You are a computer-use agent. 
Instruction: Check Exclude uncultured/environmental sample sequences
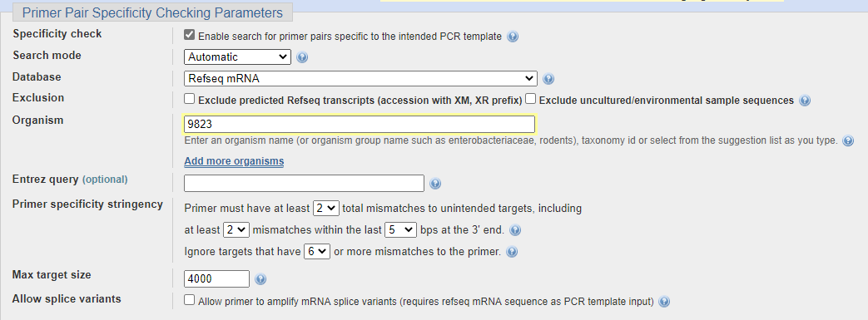coord(530,99)
